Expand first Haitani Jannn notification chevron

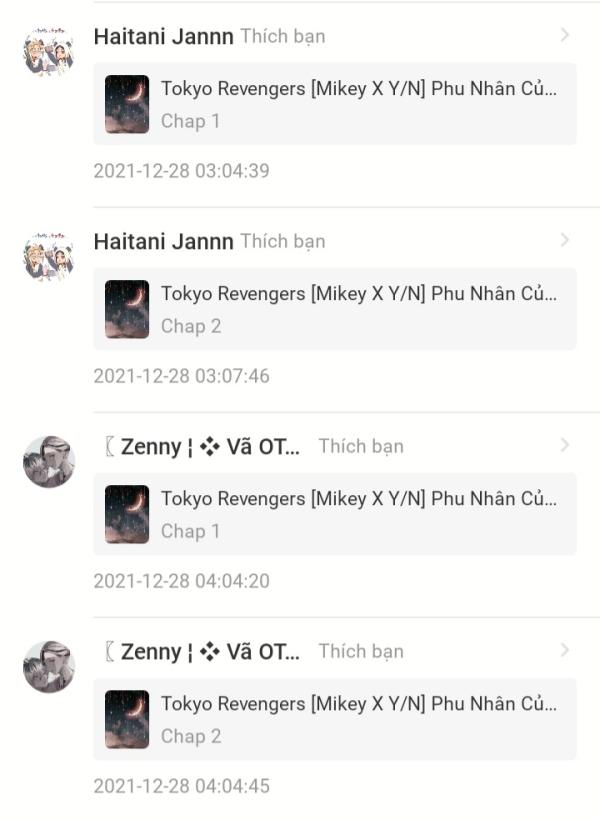565,35
